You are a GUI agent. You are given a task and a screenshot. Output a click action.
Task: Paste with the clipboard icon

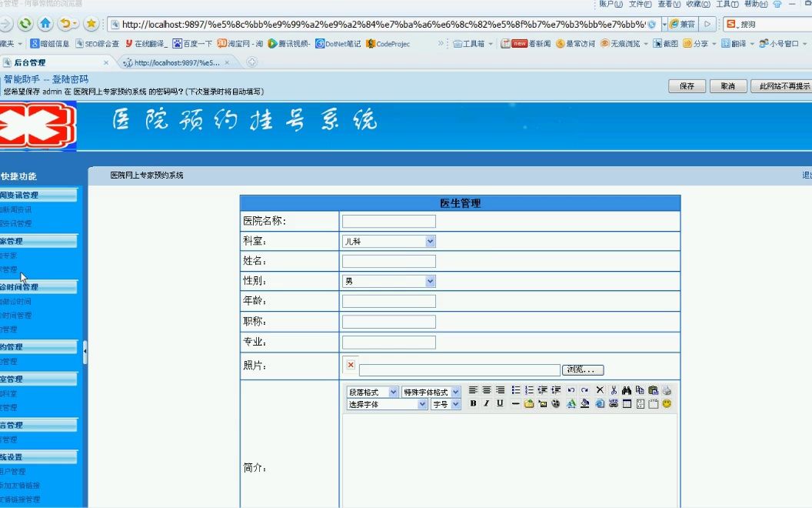[x=653, y=390]
